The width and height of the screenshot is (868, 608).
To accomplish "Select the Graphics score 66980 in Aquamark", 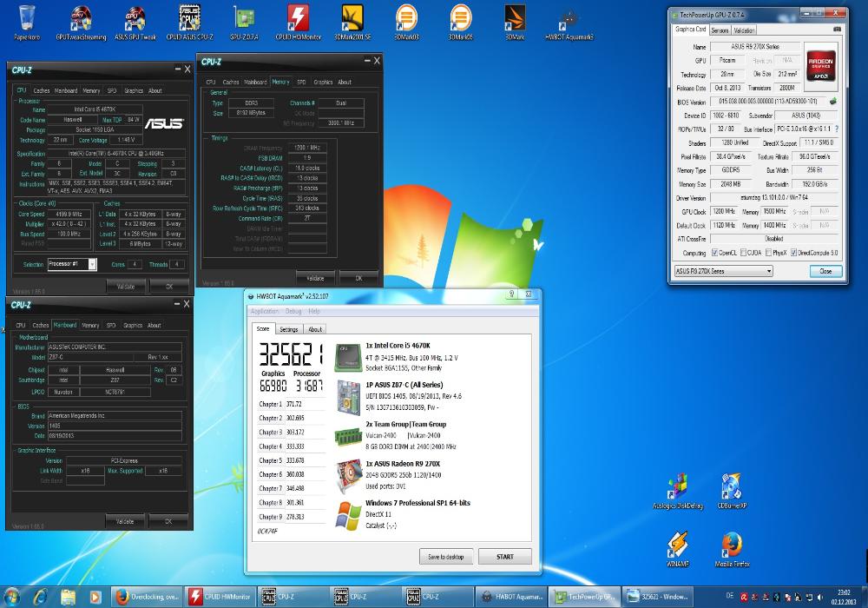I will pyautogui.click(x=273, y=386).
